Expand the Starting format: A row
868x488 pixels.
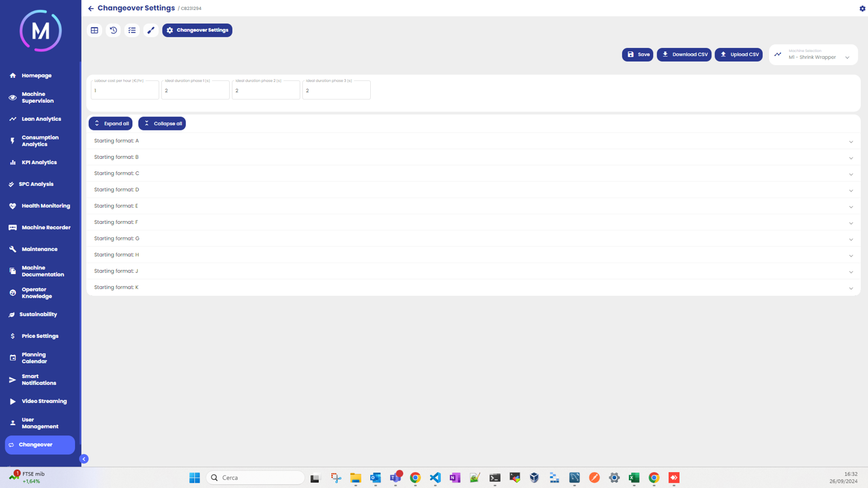click(472, 141)
